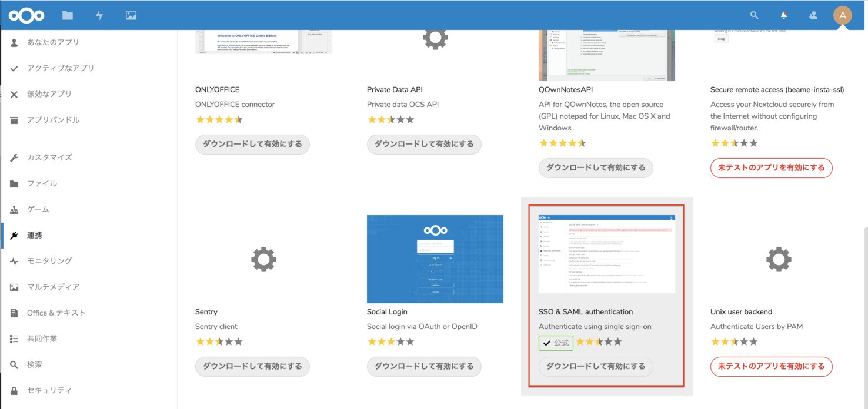Click the game icon beside ゲーム

tap(14, 209)
